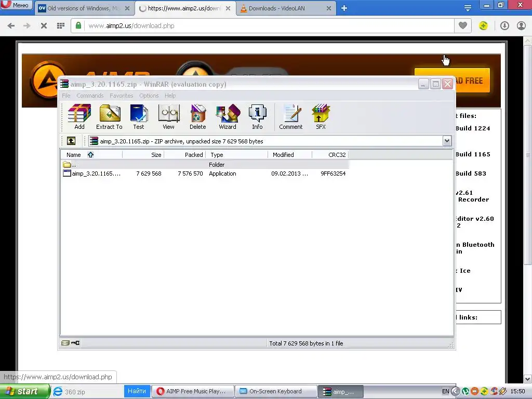Select the aimp_3.20.1165 application file row
Image resolution: width=532 pixels, height=399 pixels.
(x=205, y=174)
